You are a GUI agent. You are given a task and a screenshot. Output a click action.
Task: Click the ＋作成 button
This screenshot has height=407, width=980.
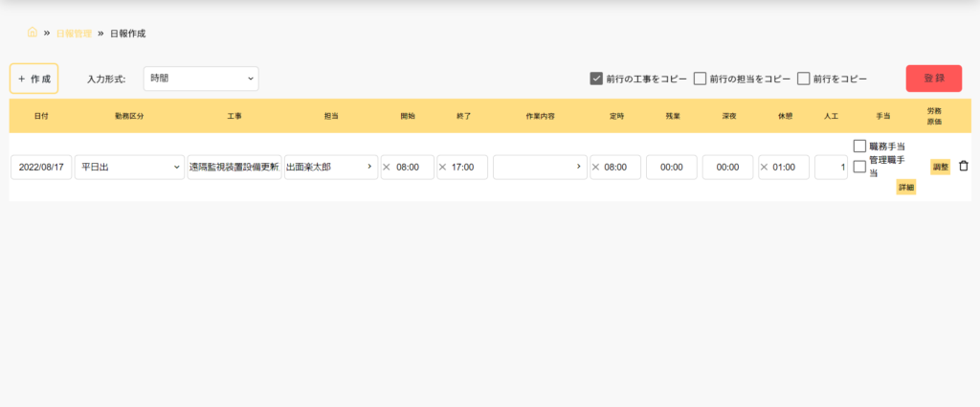click(x=33, y=79)
